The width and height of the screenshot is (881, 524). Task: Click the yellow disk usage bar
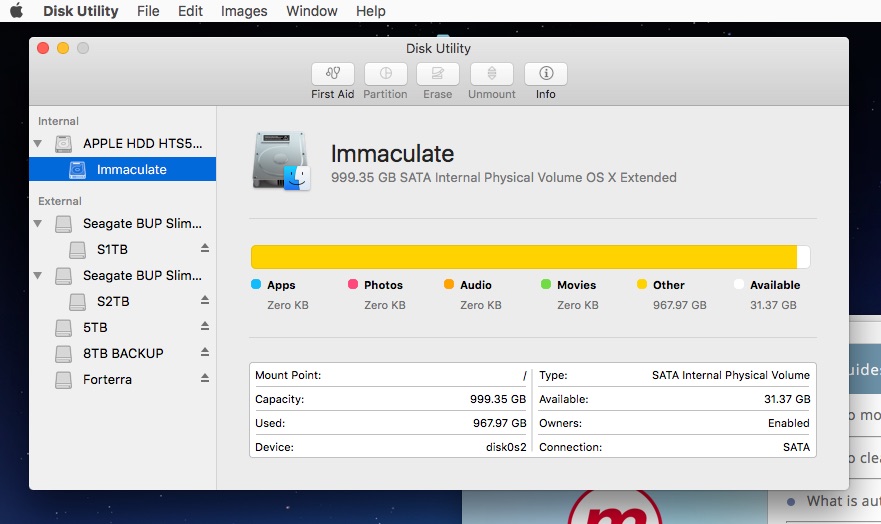tap(524, 257)
